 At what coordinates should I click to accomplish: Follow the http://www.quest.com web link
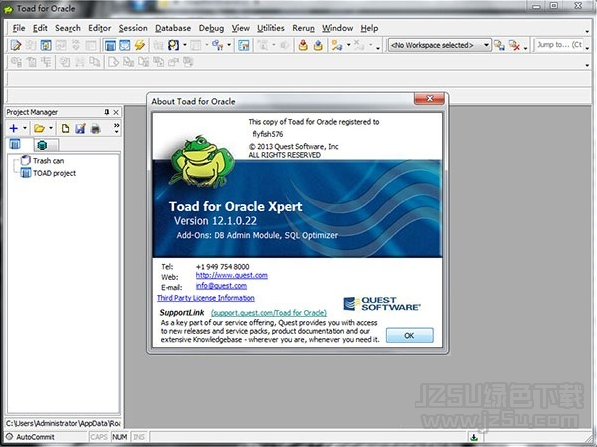tap(231, 275)
